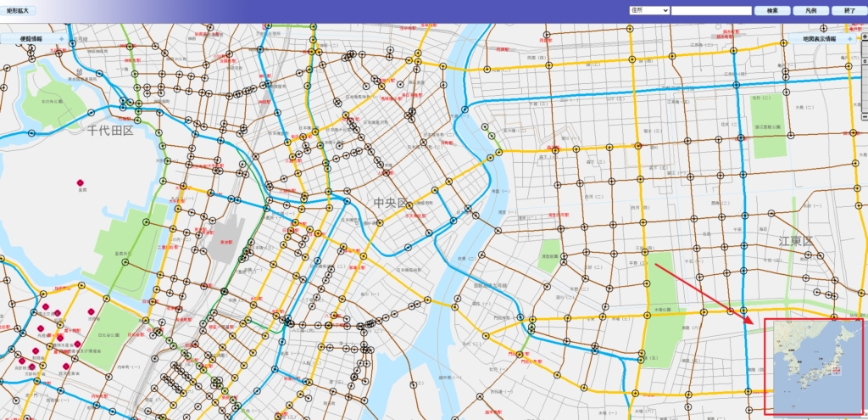
Task: Click the 矩形拡大 rectangle zoom button
Action: (19, 10)
